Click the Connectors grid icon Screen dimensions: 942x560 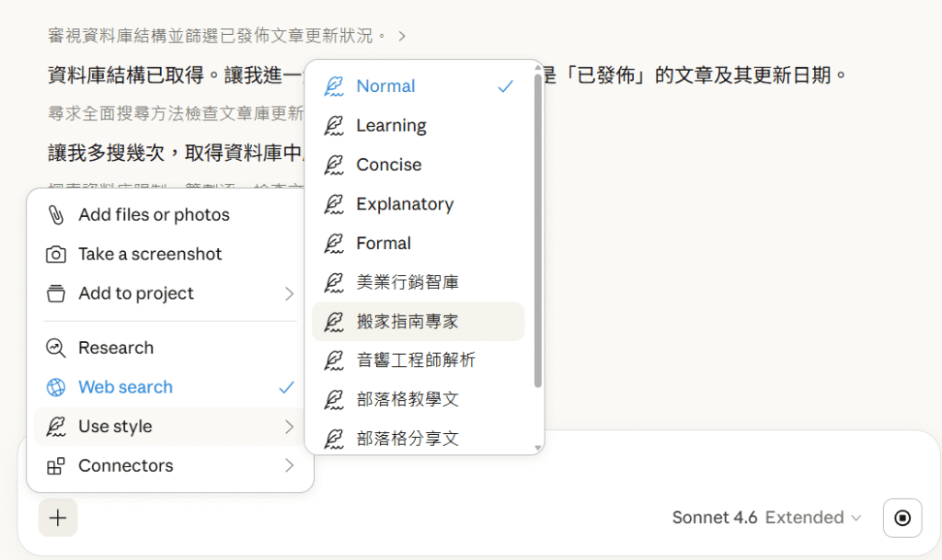(56, 466)
